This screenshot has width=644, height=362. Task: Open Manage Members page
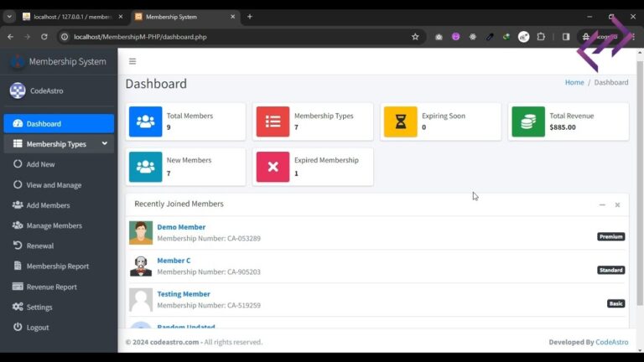pos(54,225)
